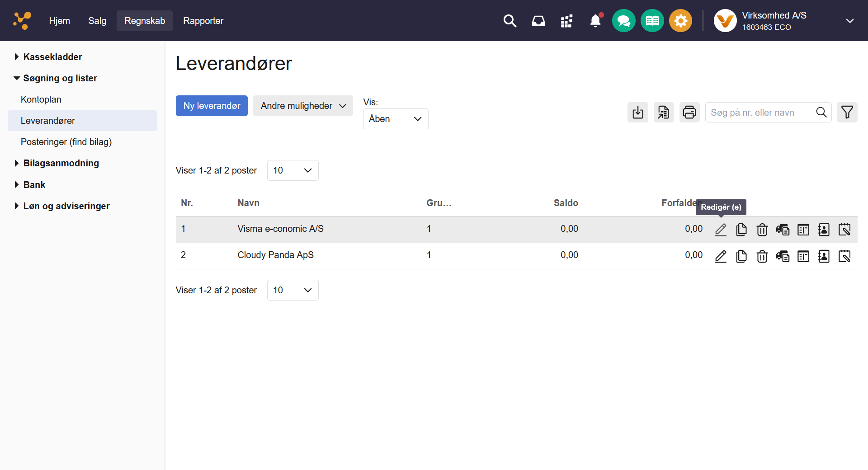Change the top rows-per-page dropdown
Screen dimensions: 868x470
pyautogui.click(x=292, y=170)
